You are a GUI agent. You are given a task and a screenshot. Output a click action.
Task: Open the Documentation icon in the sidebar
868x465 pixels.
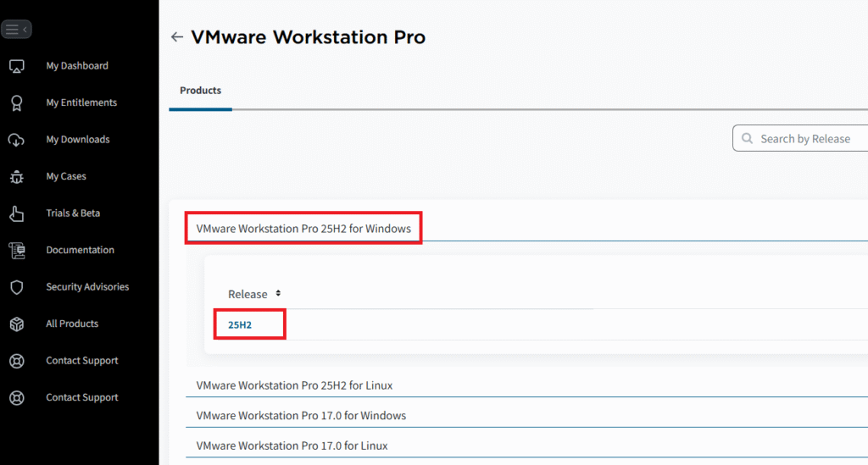pyautogui.click(x=16, y=250)
